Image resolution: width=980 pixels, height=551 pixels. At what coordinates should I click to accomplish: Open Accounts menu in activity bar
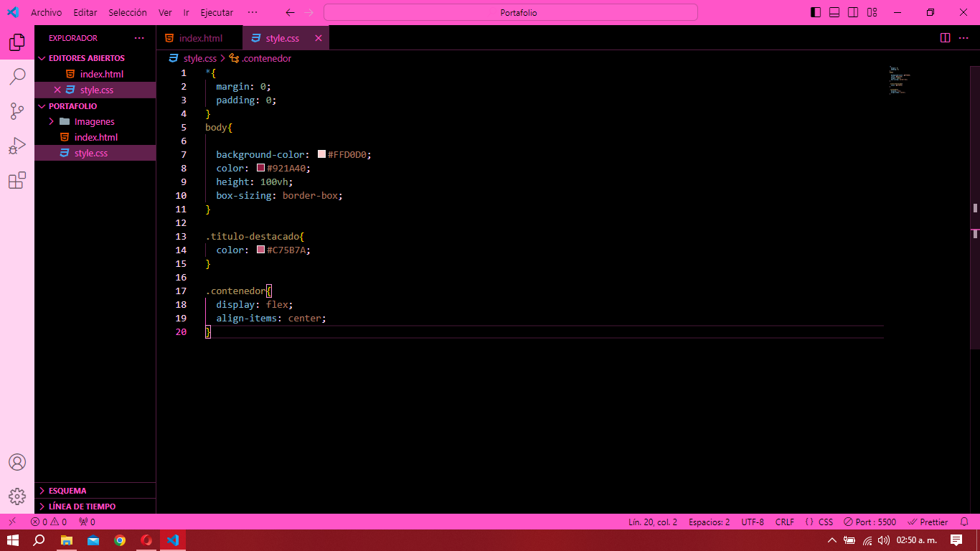tap(17, 462)
